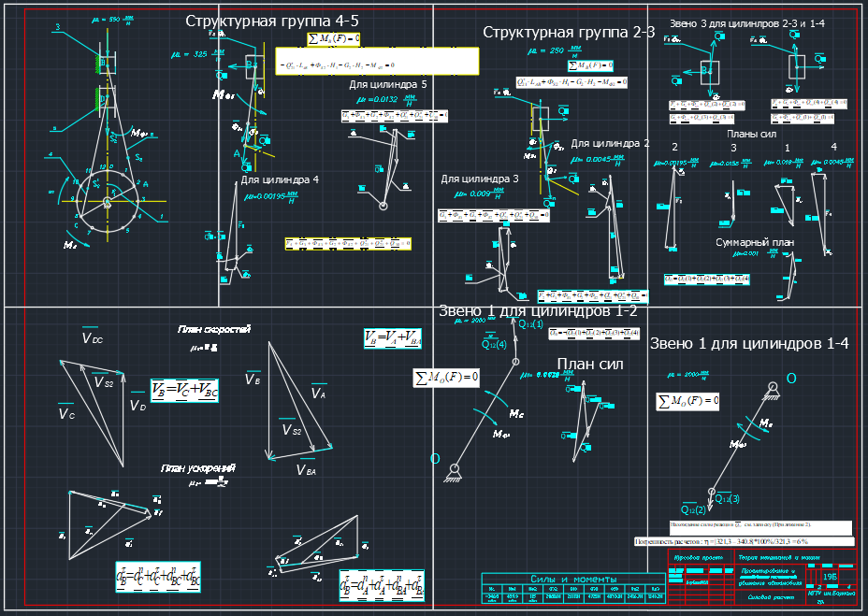Select the reaction label "Q12(1)"
The height and width of the screenshot is (616, 868).
[x=530, y=324]
